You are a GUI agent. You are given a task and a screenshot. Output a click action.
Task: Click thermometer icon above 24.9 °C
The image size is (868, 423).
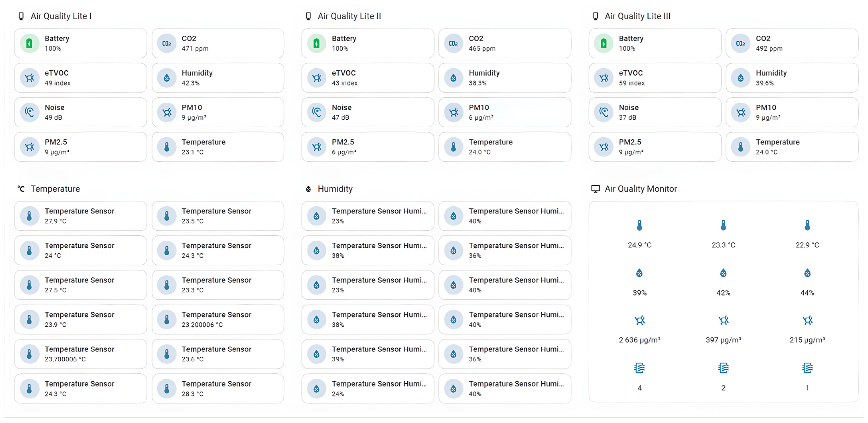(639, 225)
